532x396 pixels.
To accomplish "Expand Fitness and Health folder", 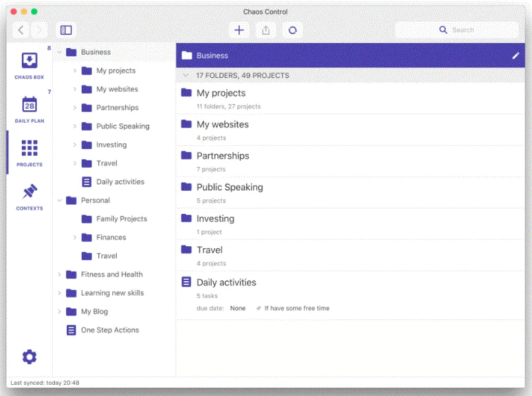I will [59, 274].
